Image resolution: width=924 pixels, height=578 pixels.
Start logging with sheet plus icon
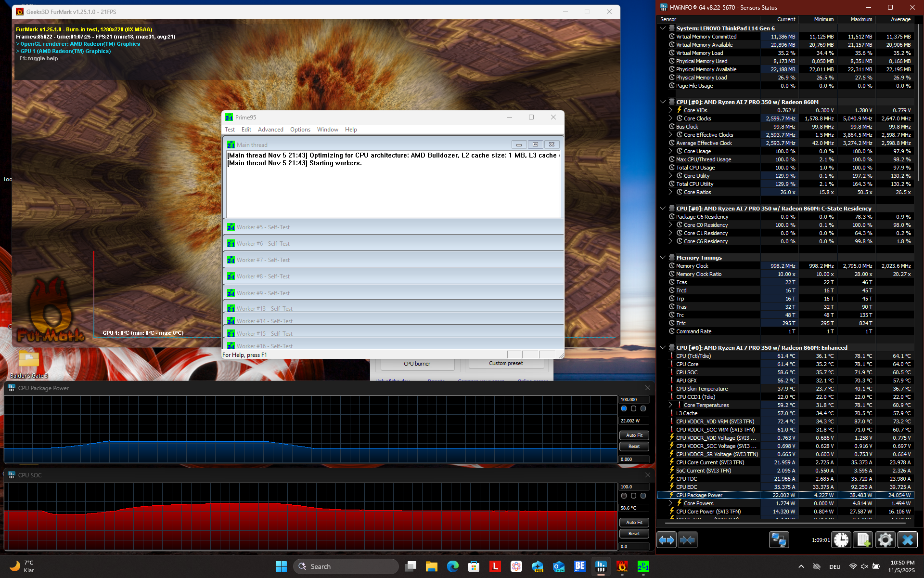click(x=863, y=540)
